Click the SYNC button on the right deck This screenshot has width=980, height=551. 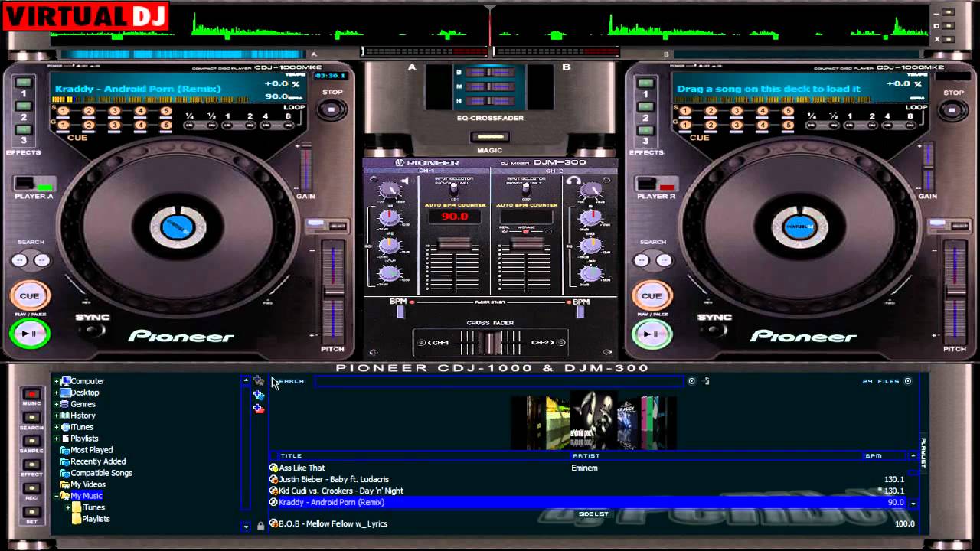point(714,330)
